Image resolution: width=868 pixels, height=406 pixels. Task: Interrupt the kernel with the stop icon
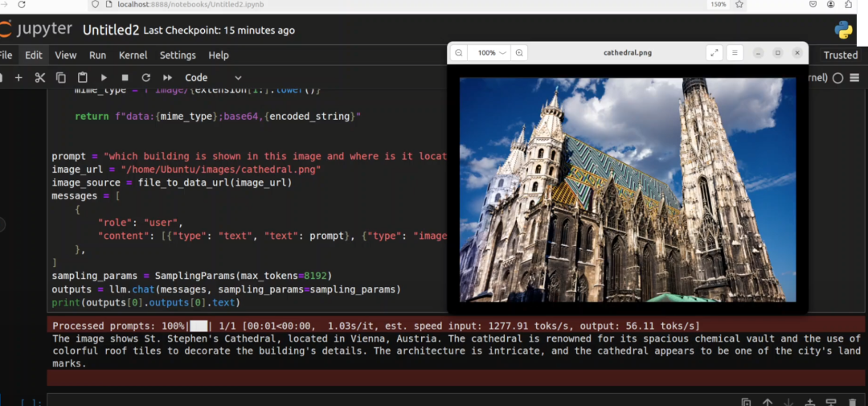point(125,78)
